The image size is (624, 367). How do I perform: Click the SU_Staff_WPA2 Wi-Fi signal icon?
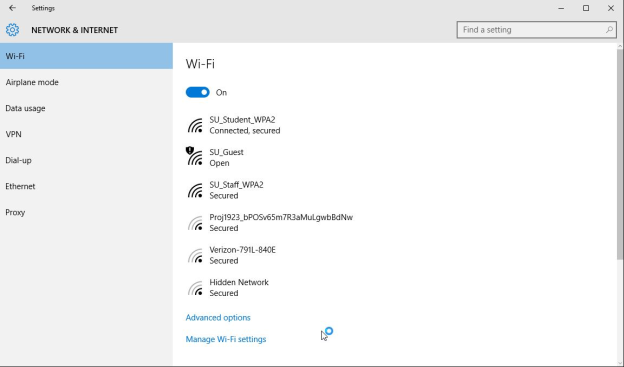195,191
